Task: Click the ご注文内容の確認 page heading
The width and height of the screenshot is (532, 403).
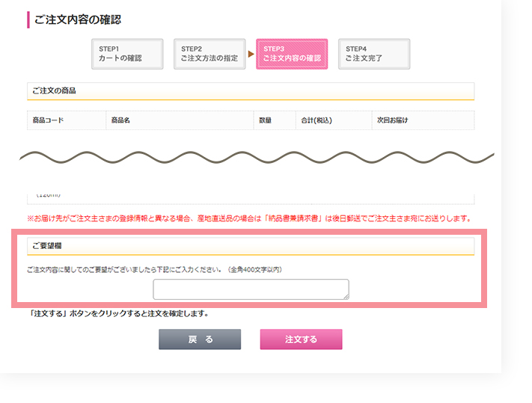Action: [78, 19]
